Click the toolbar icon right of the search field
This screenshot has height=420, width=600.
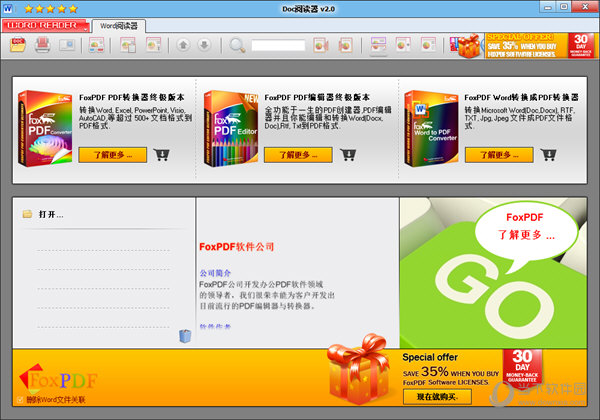[321, 45]
